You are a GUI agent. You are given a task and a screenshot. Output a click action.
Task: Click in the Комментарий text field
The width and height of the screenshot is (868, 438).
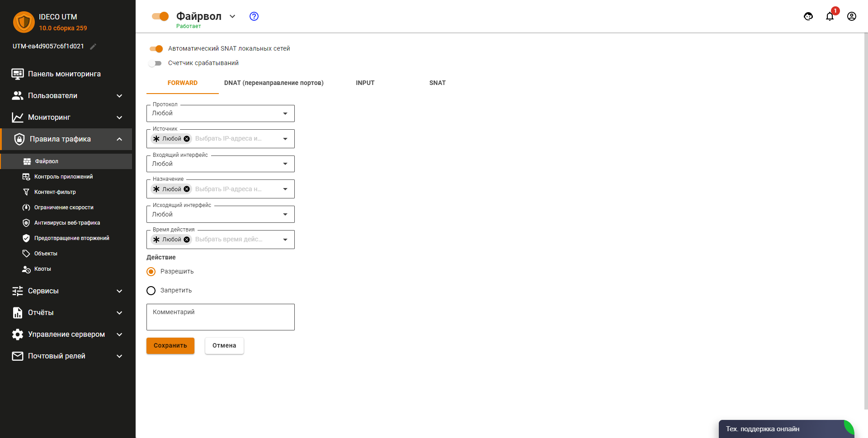coord(220,317)
